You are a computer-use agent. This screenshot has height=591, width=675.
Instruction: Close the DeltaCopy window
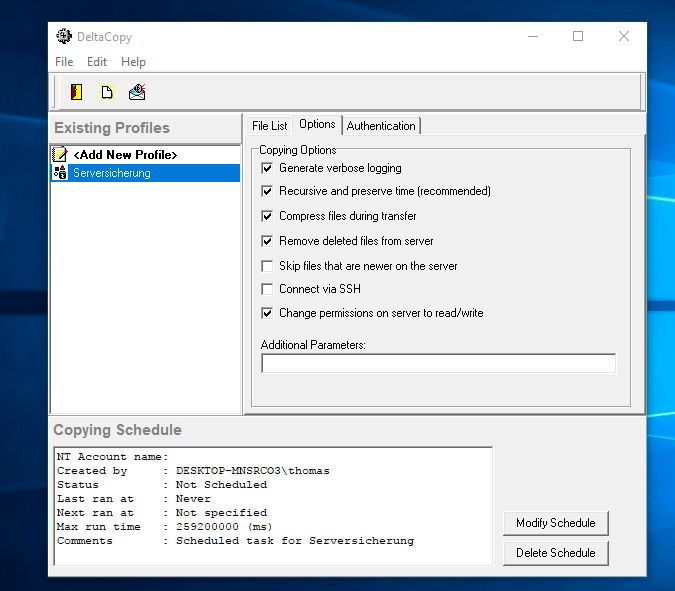(624, 36)
